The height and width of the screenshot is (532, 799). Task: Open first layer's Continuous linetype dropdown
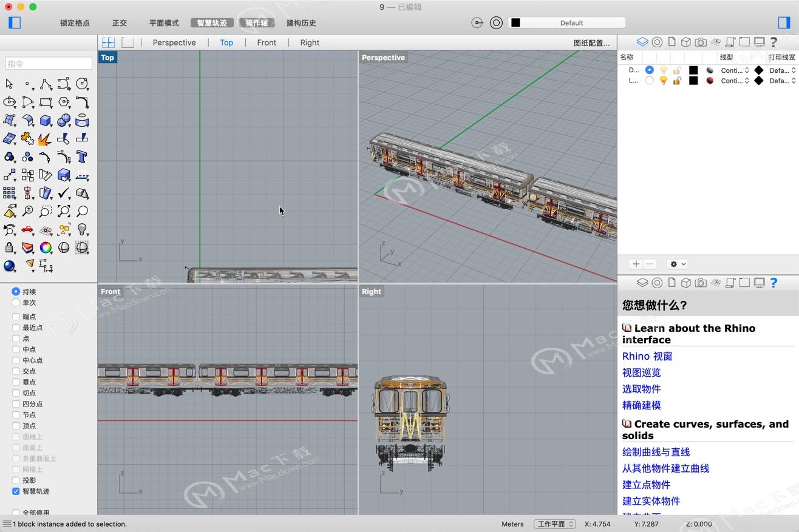point(735,70)
